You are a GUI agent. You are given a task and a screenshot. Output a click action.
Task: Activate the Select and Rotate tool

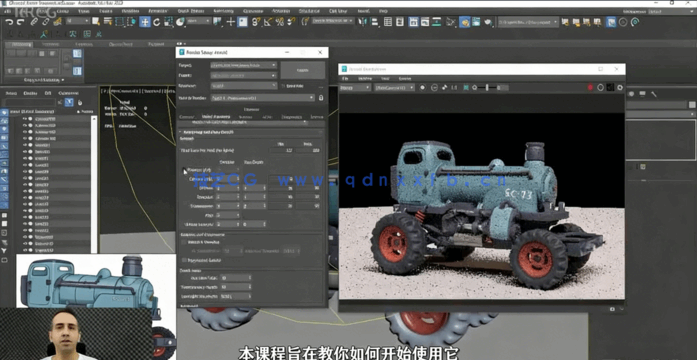(x=156, y=22)
